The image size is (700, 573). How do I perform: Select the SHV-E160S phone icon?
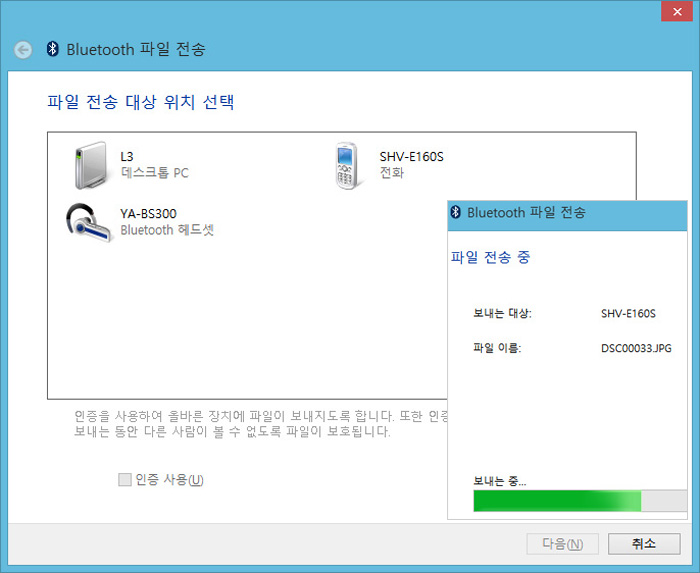(x=347, y=165)
